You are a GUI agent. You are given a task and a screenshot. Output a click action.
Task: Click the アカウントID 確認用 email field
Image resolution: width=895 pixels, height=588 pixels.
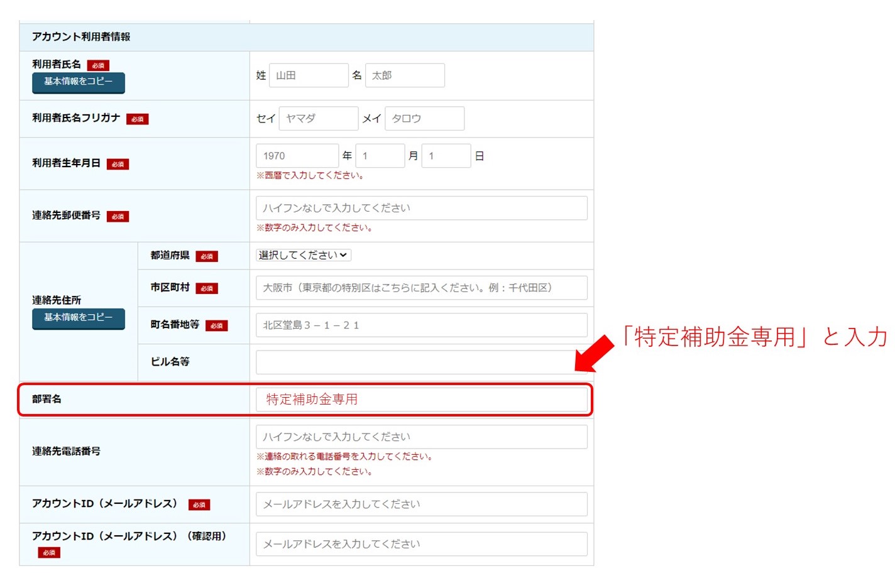421,544
